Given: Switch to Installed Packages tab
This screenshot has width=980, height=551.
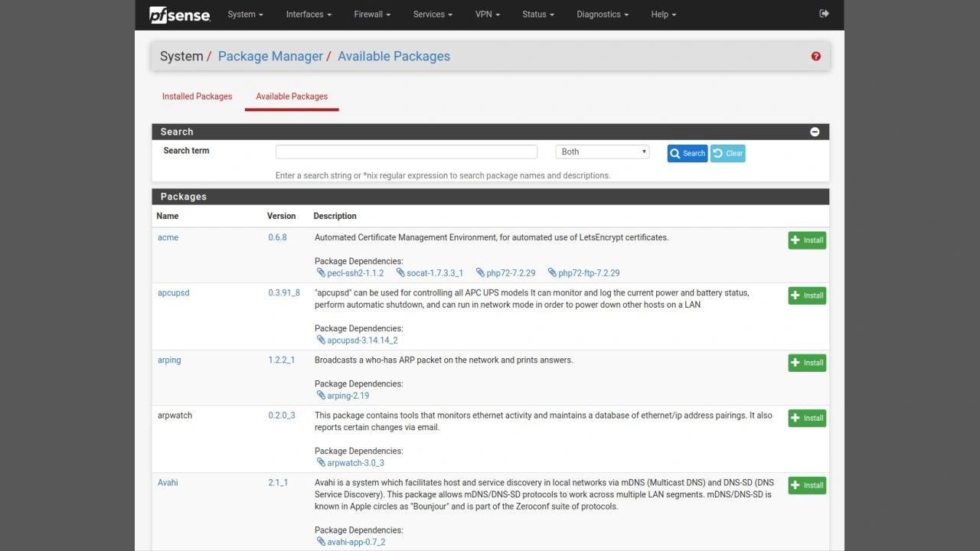Looking at the screenshot, I should click(198, 96).
